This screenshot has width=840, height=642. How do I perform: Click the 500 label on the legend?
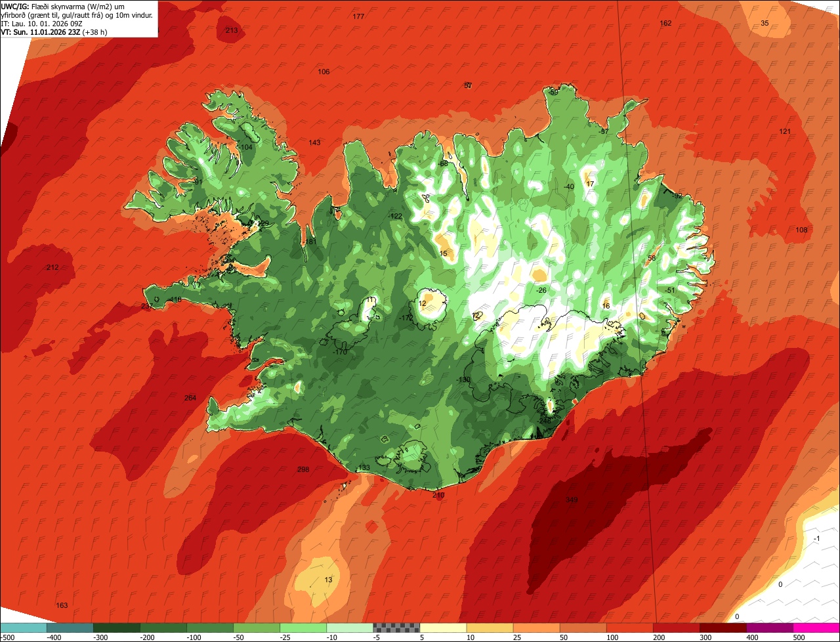[799, 637]
